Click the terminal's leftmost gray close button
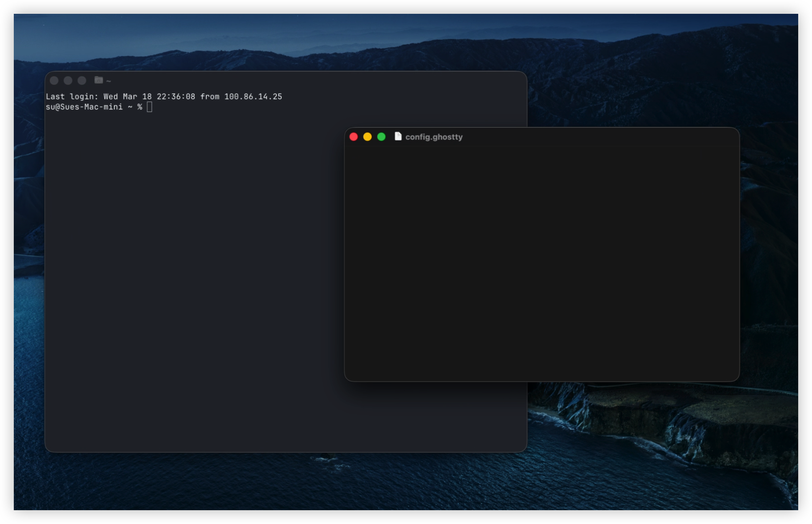Image resolution: width=812 pixels, height=524 pixels. (x=54, y=81)
